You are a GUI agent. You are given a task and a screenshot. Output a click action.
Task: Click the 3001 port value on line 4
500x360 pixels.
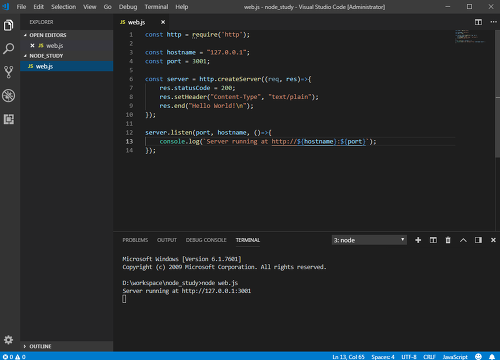199,61
